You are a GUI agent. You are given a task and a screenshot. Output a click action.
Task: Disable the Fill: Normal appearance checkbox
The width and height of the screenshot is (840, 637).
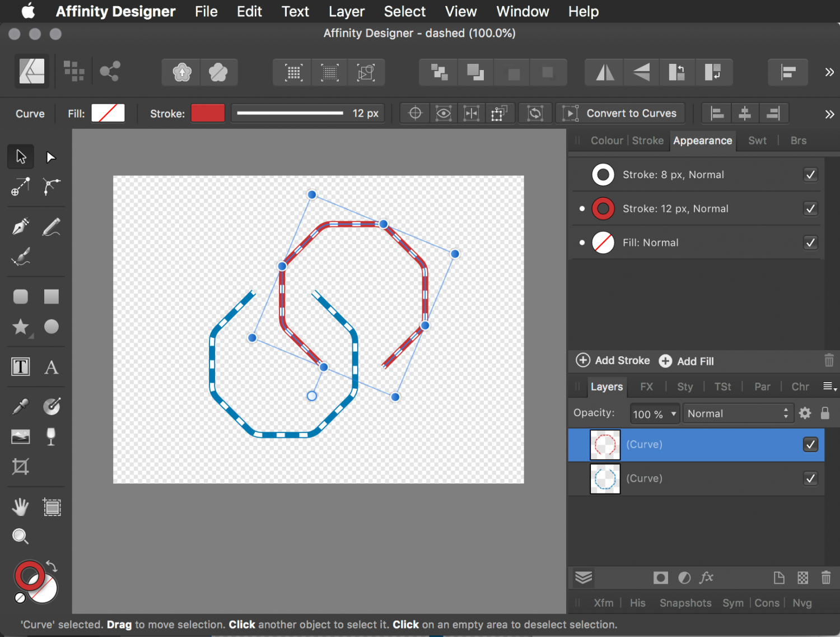click(810, 243)
